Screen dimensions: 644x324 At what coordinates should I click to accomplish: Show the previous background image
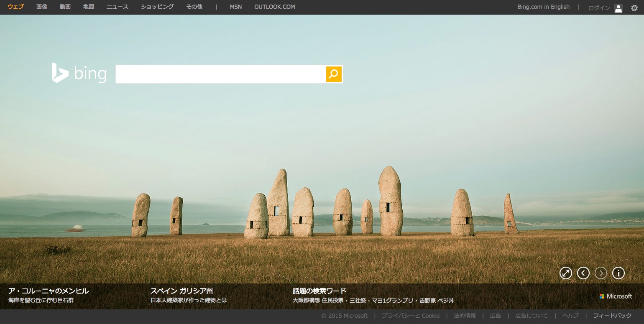click(x=583, y=273)
